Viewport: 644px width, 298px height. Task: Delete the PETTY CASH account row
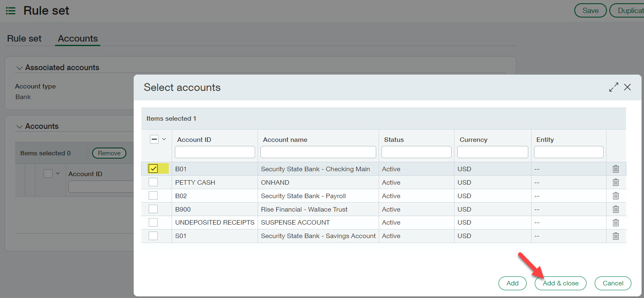(615, 182)
